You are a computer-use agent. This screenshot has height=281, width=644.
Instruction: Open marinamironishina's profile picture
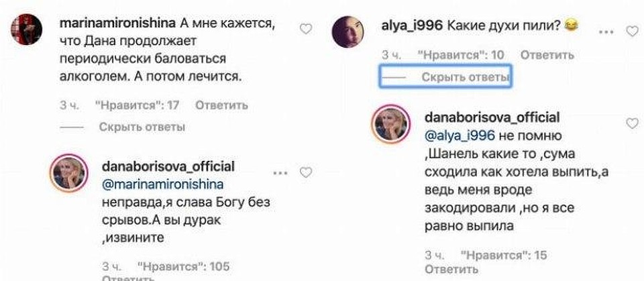tap(27, 28)
